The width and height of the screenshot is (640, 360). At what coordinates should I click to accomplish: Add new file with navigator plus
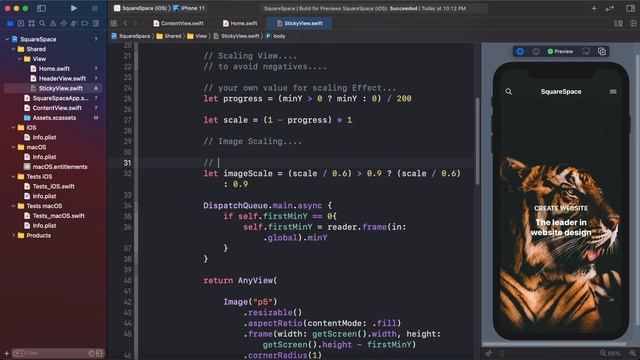tap(7, 353)
